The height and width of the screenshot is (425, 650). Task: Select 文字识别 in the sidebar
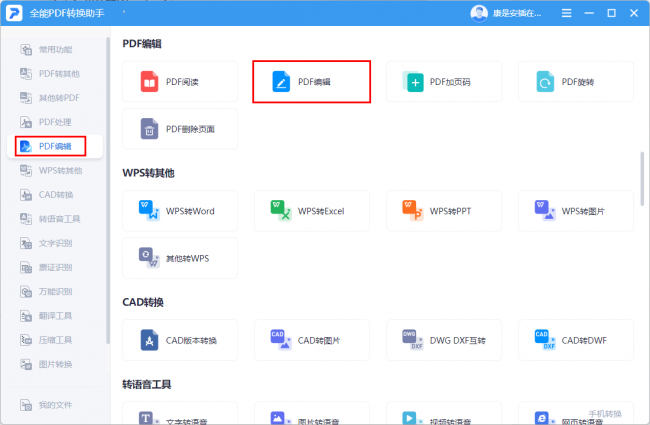pos(55,243)
